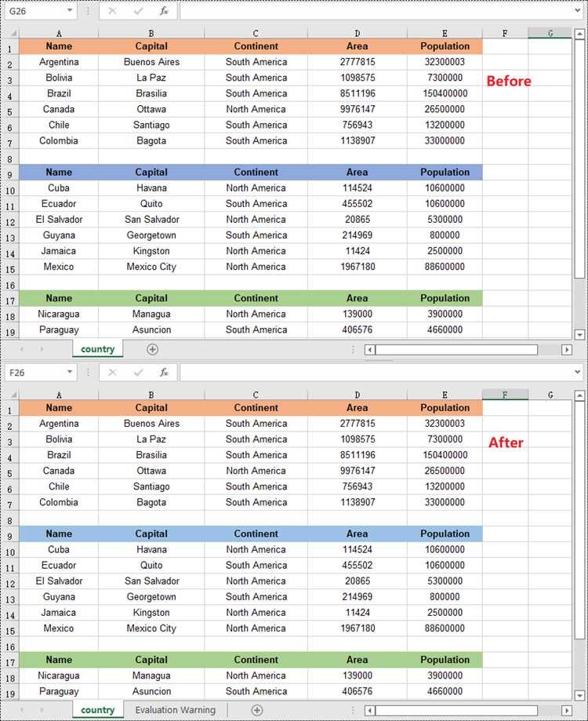Expand the bottom formula bar
This screenshot has height=721, width=588.
point(578,372)
